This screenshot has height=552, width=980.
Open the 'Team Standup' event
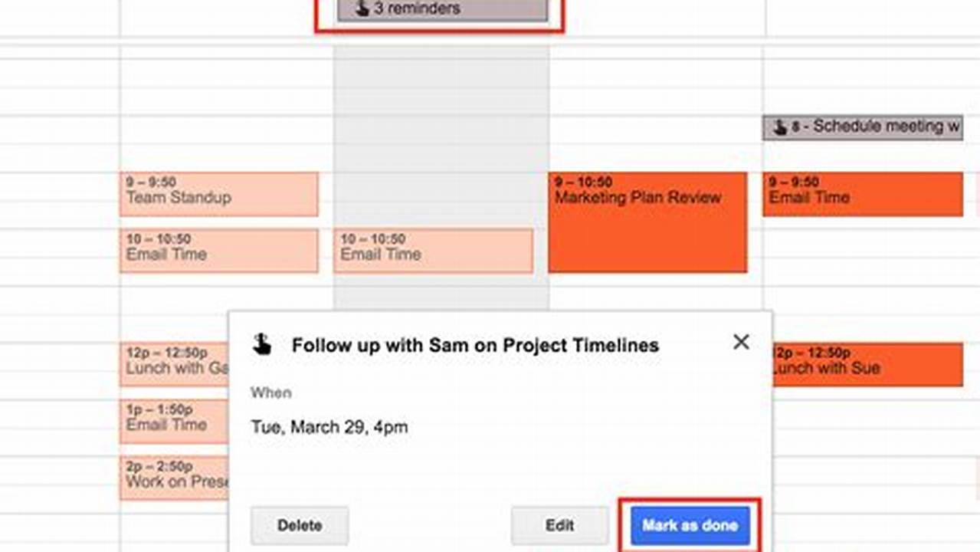219,194
